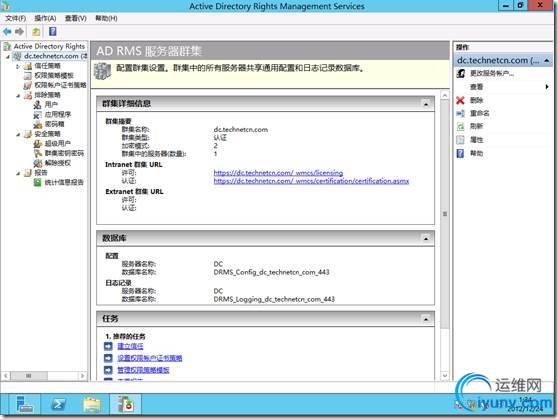Click the cluster name value dc.technetcn.com
558x419 pixels.
coord(241,130)
